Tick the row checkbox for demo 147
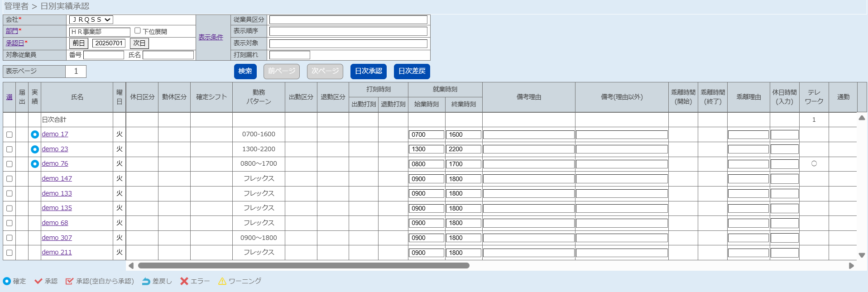This screenshot has height=292, width=868. (x=10, y=179)
